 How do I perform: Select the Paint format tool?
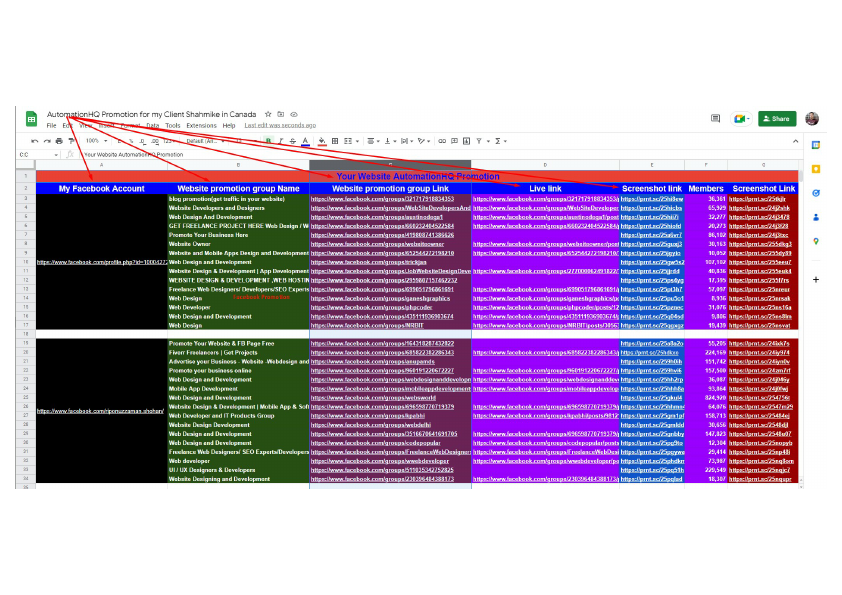[x=71, y=141]
